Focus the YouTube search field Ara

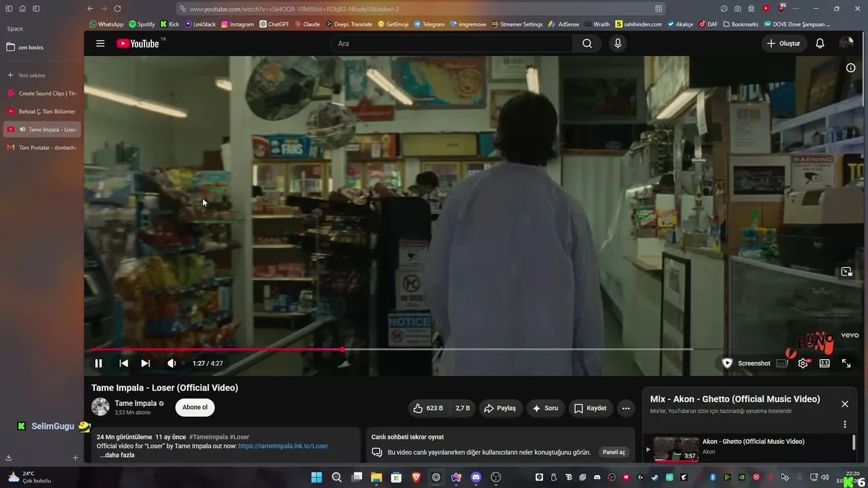coord(452,43)
